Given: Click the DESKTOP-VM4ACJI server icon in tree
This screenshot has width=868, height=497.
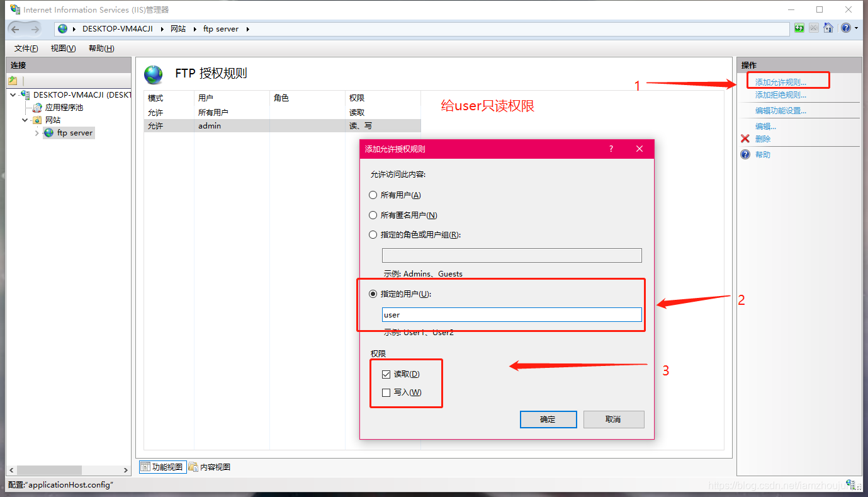Looking at the screenshot, I should [26, 95].
